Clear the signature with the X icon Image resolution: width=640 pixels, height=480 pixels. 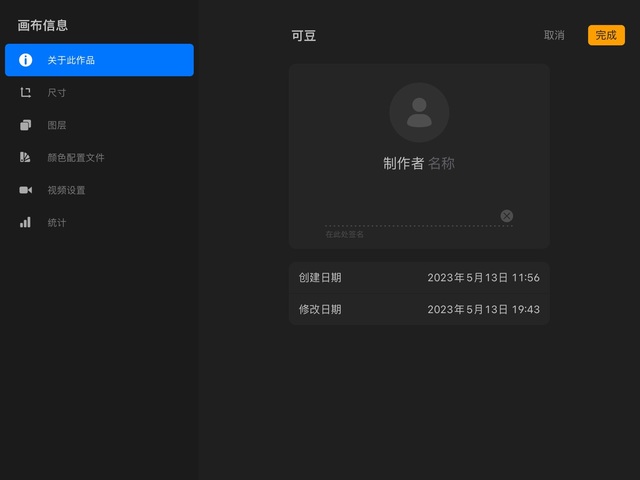tap(507, 216)
